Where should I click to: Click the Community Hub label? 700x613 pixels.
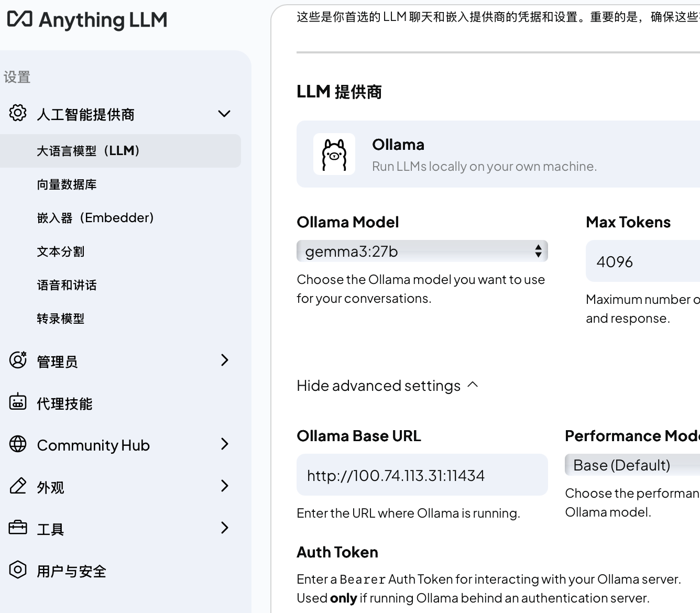click(x=93, y=445)
